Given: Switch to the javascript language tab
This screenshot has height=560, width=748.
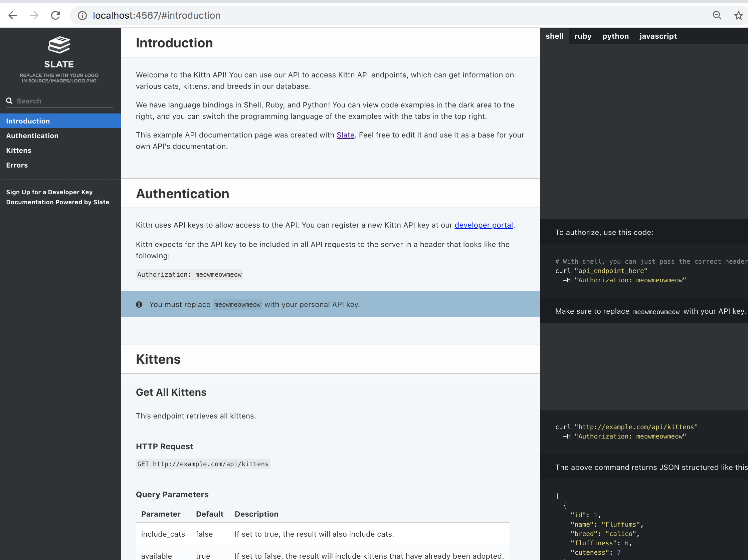Looking at the screenshot, I should point(658,36).
